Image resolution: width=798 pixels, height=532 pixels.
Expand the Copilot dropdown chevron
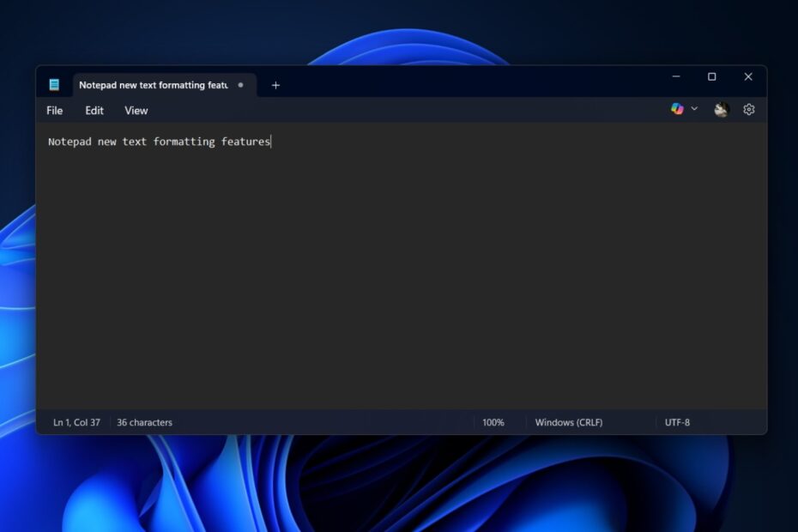click(x=694, y=109)
